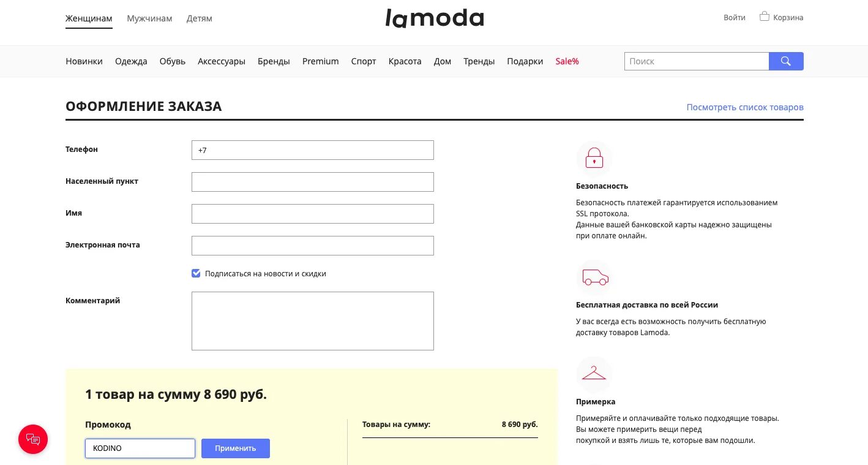Viewport: 868px width, 465px height.
Task: Uncheck Подписаться на новости и скидки
Action: tap(196, 273)
